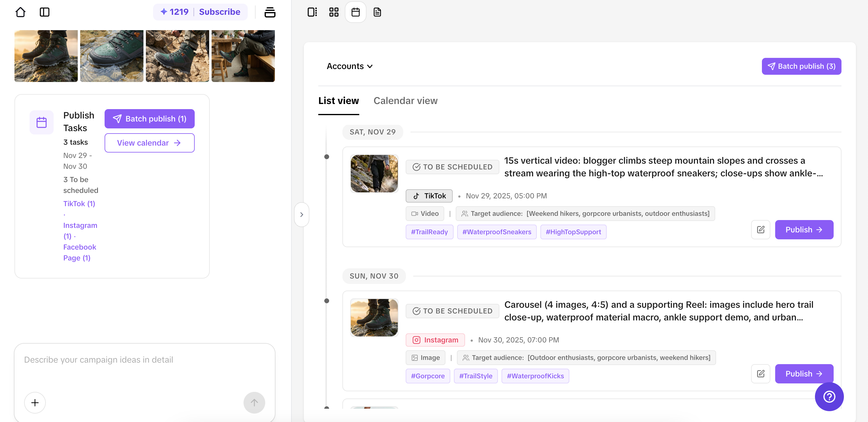The width and height of the screenshot is (868, 422).
Task: Select the List view tab
Action: 338,101
